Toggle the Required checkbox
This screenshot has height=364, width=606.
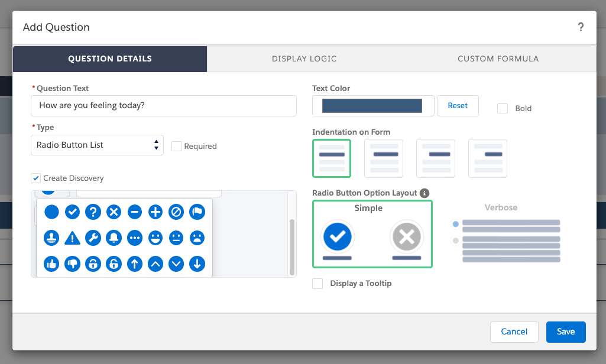tap(177, 146)
